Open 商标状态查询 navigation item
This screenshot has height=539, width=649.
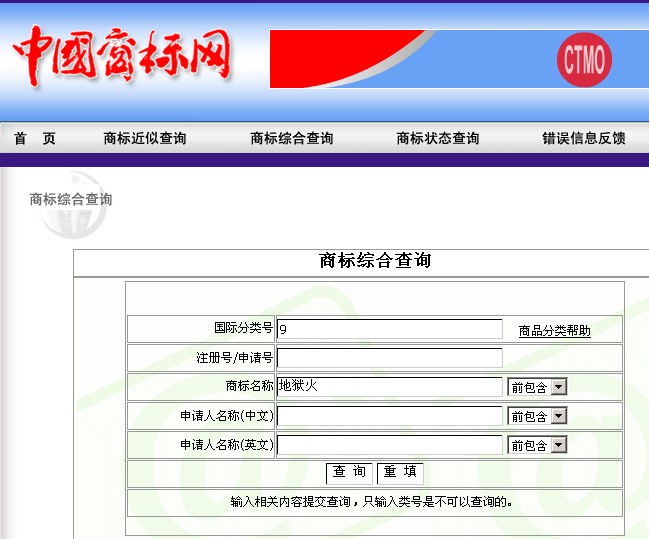click(437, 139)
